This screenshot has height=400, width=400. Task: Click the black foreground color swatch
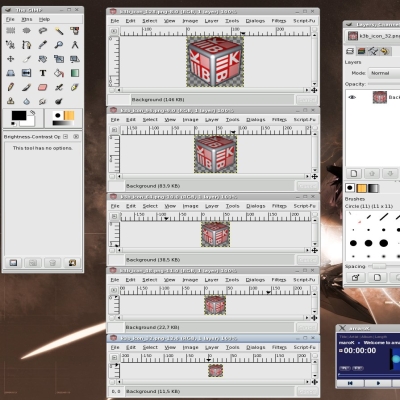point(19,115)
